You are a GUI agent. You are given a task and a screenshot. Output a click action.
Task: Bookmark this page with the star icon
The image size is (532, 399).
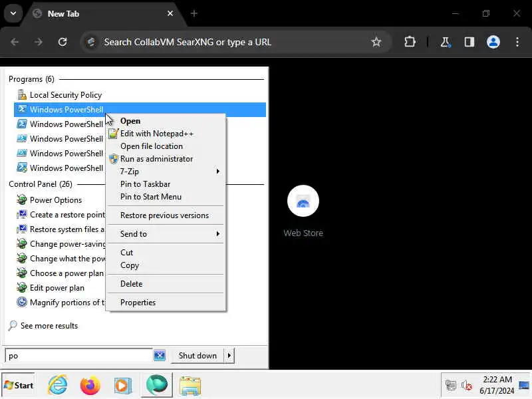coord(376,42)
